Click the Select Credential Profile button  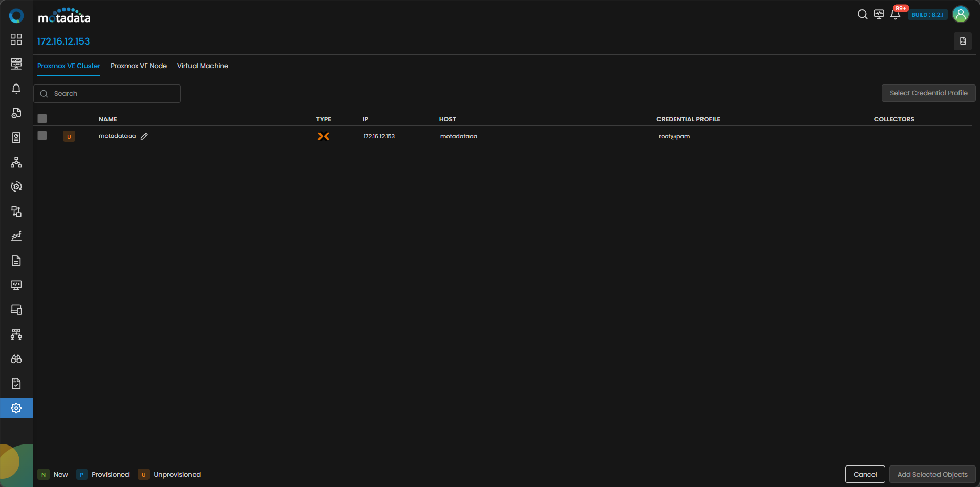pos(928,93)
